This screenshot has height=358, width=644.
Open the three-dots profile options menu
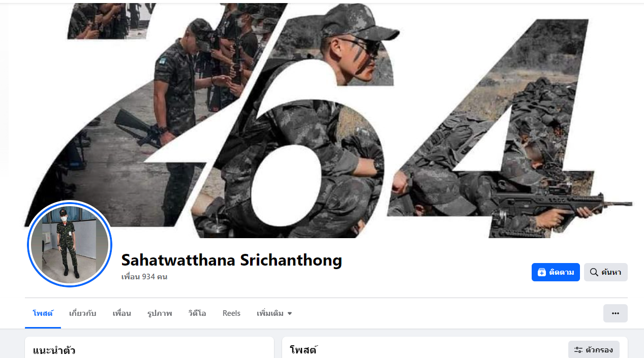(616, 313)
